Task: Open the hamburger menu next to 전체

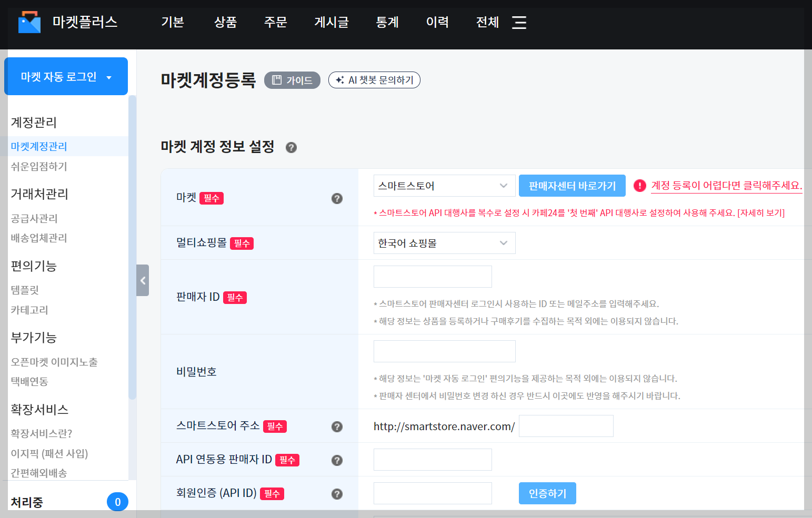Action: (519, 22)
